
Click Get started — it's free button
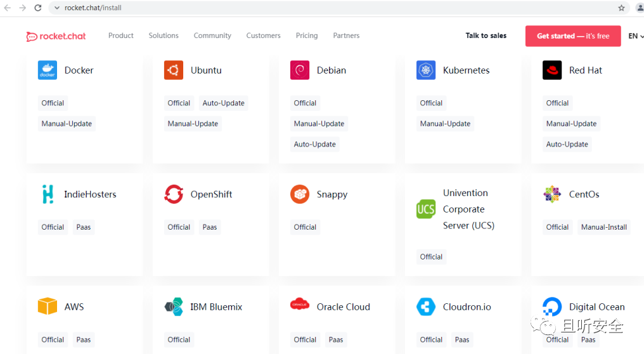tap(573, 36)
